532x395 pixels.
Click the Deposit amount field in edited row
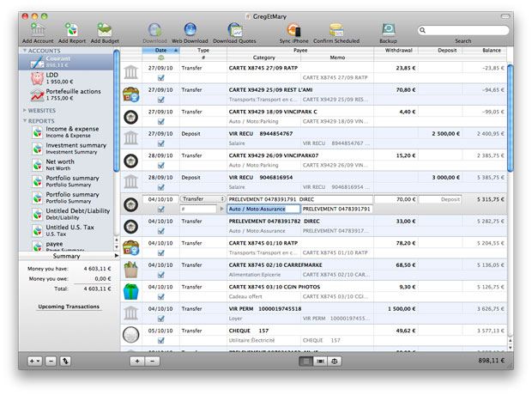pos(440,199)
